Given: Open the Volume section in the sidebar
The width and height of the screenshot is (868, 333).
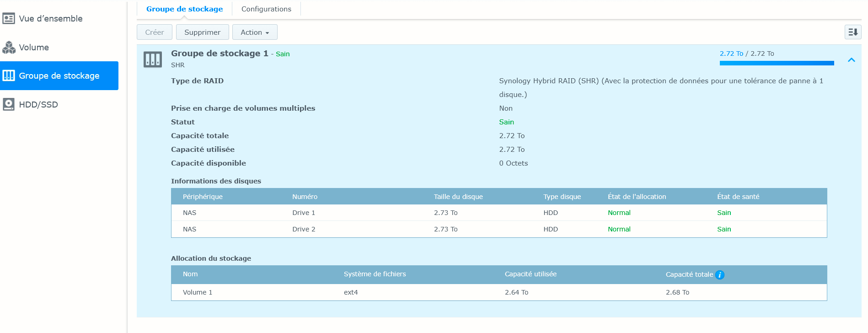Looking at the screenshot, I should click(34, 48).
